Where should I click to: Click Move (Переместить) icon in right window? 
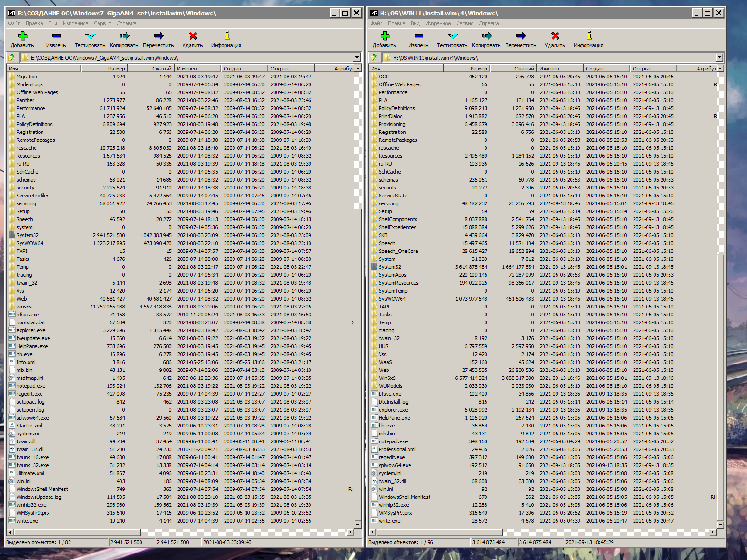521,36
